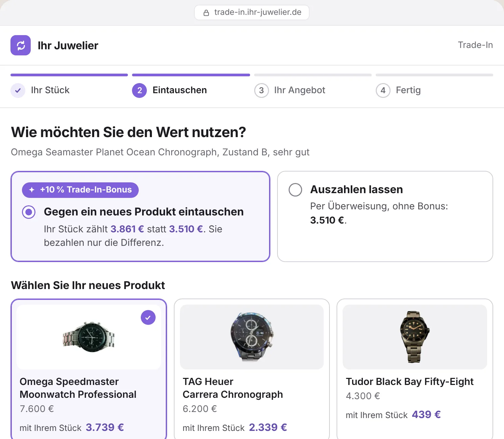
Task: Select the Tudor Black Bay watch image
Action: point(415,337)
